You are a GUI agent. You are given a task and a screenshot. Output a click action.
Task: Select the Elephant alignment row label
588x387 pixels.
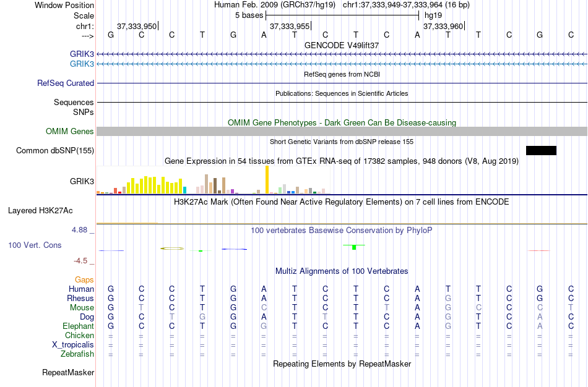[79, 326]
